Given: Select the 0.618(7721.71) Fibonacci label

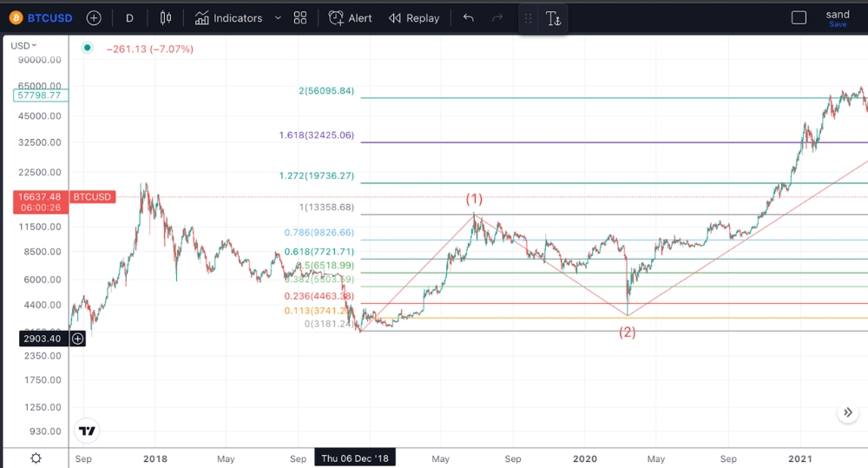Looking at the screenshot, I should 319,252.
